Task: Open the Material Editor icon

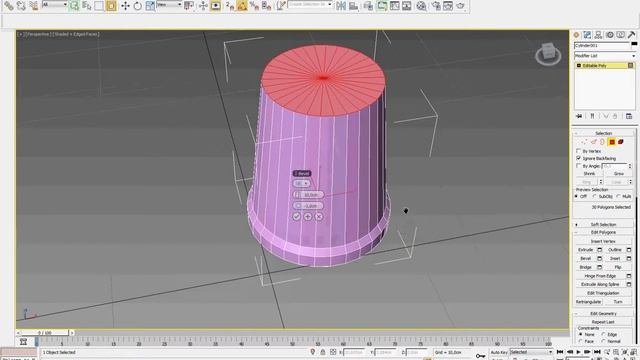Action: point(421,6)
